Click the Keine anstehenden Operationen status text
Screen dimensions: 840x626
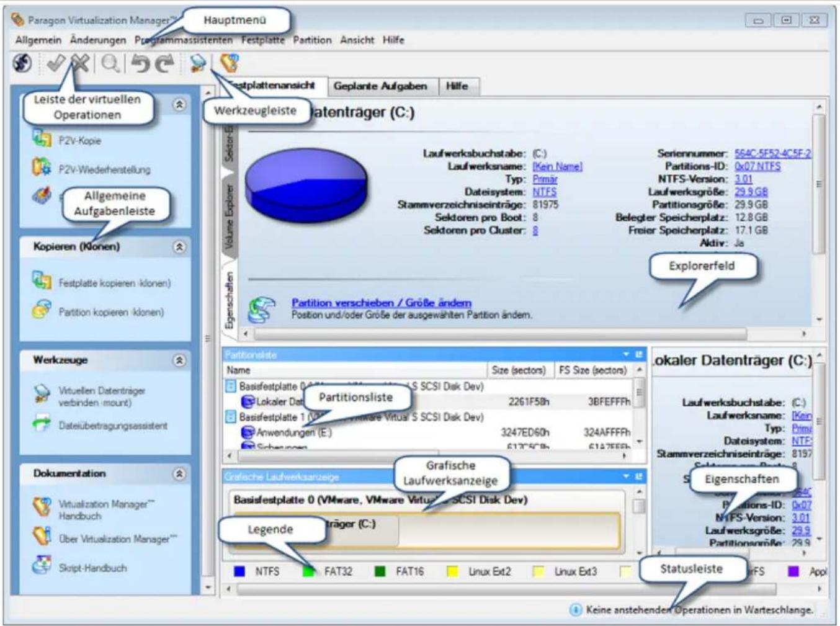(x=699, y=610)
